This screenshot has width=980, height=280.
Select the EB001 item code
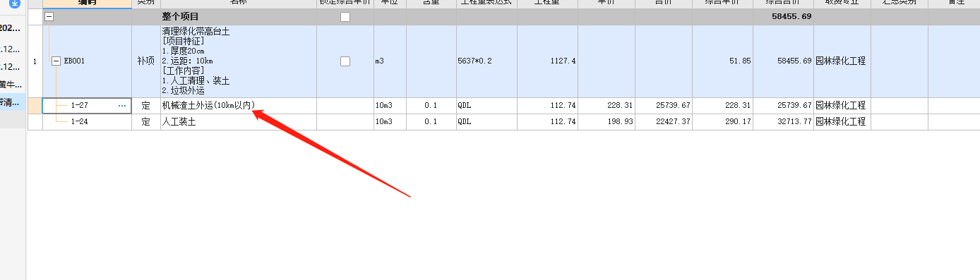(74, 61)
